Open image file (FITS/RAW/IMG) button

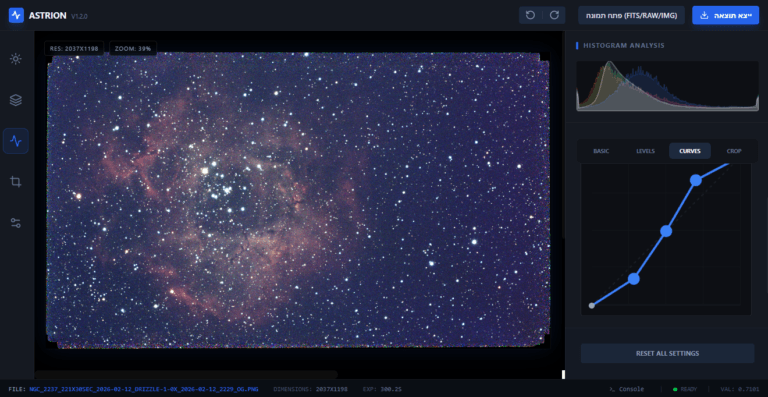(x=631, y=15)
